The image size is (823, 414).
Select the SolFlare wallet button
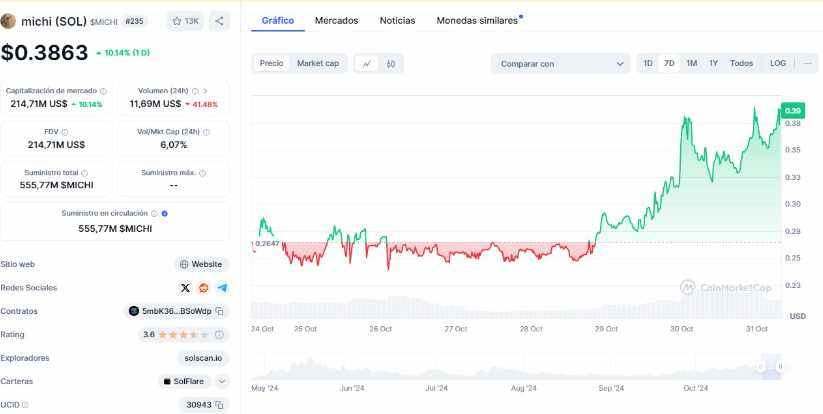tap(184, 381)
